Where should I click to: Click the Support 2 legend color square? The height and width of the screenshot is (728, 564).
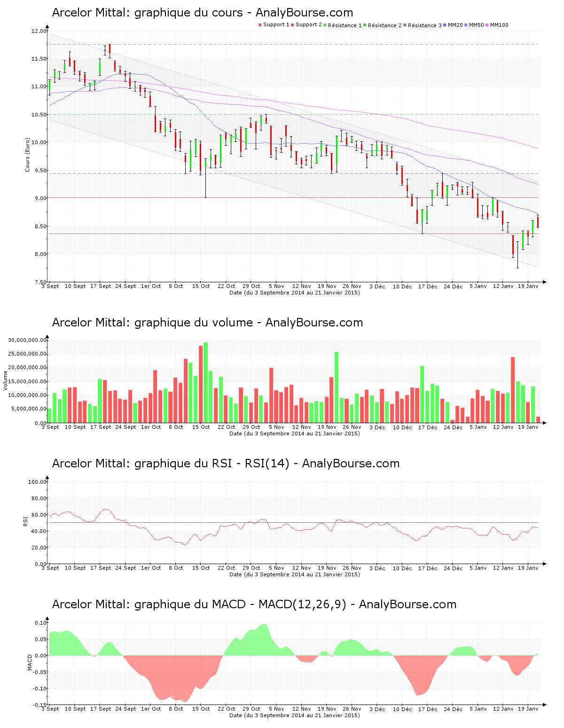click(292, 25)
